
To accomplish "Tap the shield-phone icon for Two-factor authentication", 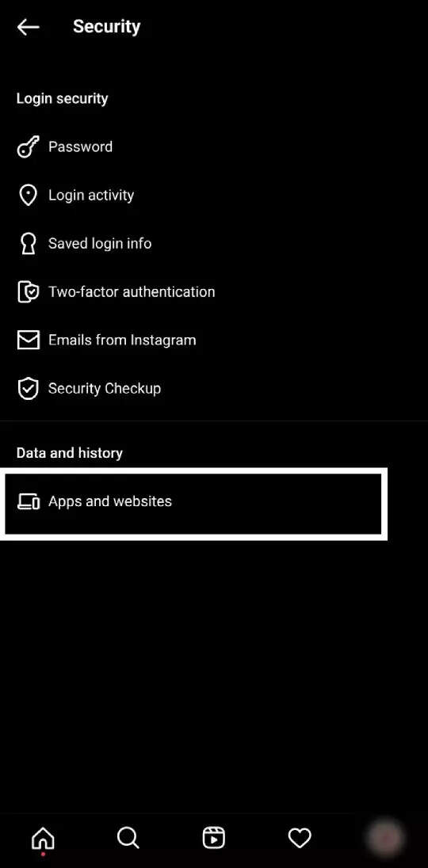I will pos(28,291).
